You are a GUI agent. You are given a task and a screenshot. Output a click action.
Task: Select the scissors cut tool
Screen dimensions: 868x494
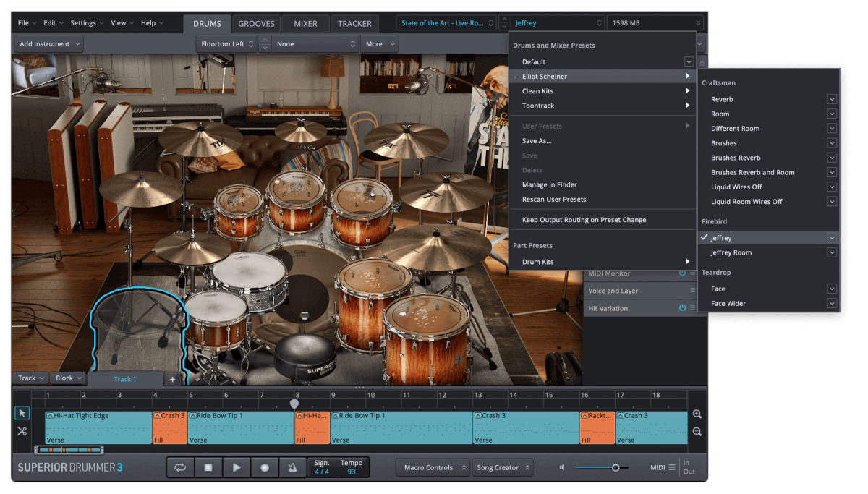pos(22,432)
